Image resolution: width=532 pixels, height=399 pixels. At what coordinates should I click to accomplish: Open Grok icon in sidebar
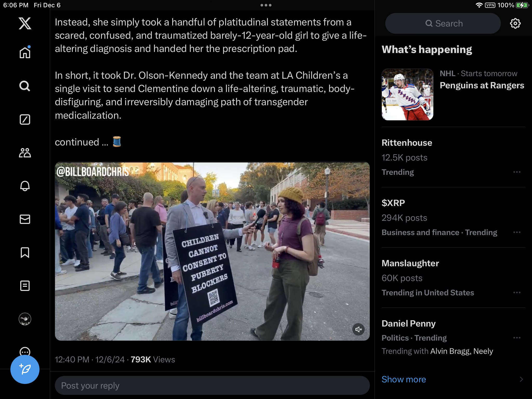[25, 119]
